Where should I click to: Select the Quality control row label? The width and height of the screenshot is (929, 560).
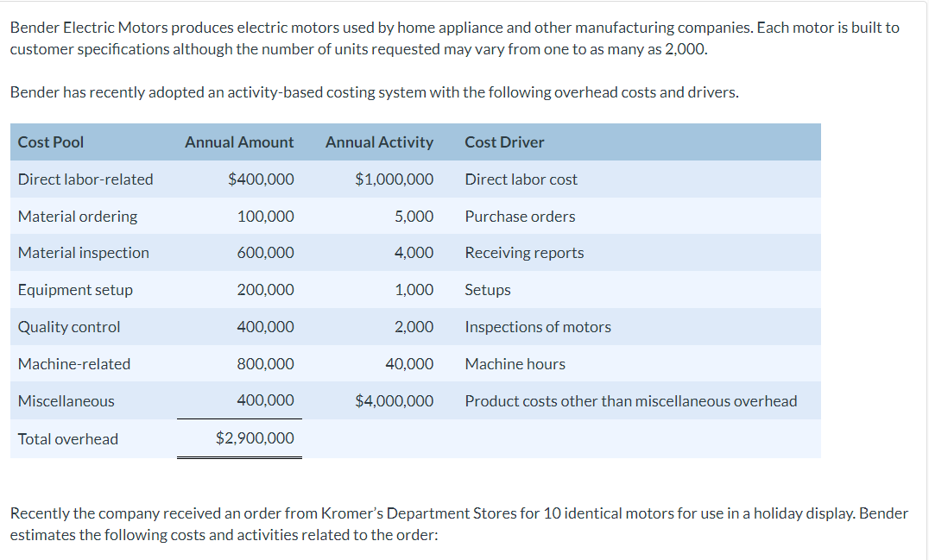tap(69, 327)
